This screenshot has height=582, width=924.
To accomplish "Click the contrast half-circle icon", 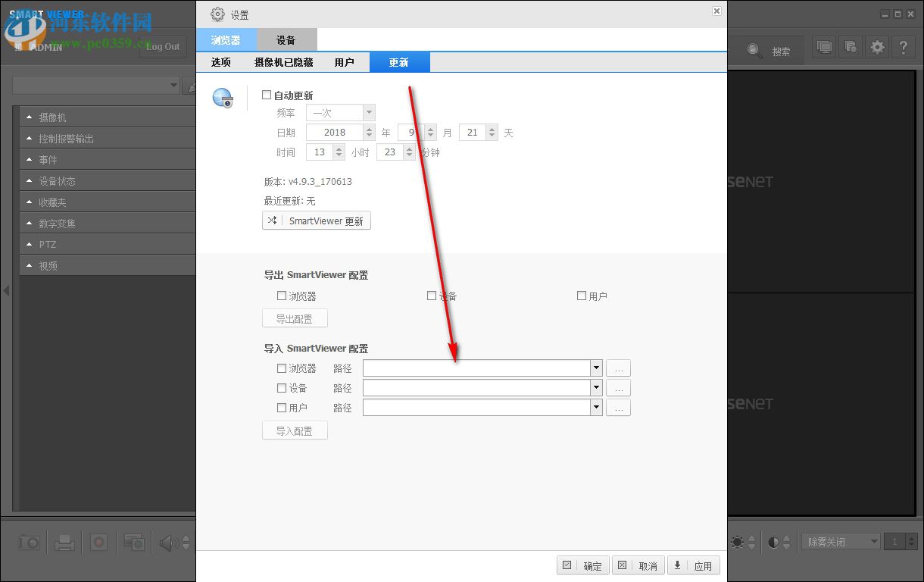I will (x=775, y=541).
